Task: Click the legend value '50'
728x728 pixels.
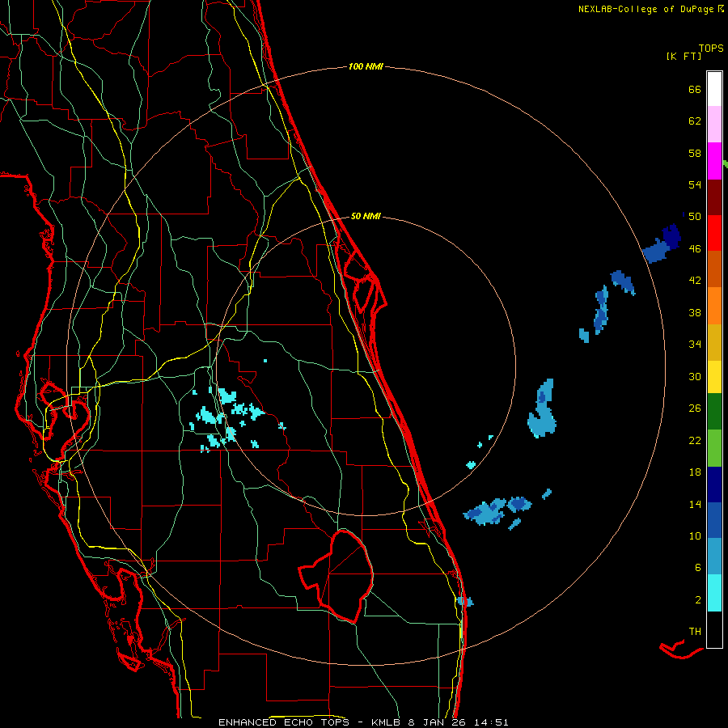Action: [695, 217]
